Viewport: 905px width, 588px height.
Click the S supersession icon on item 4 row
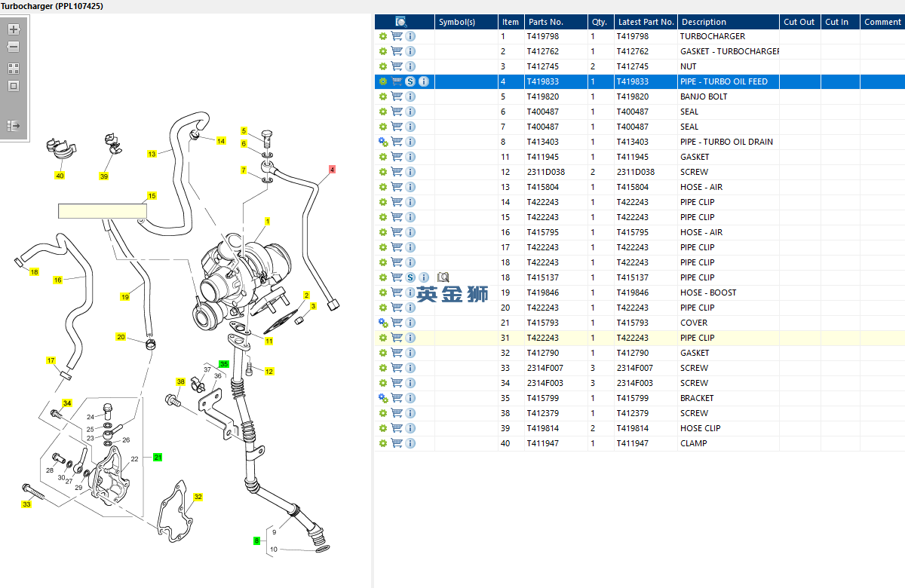[410, 81]
